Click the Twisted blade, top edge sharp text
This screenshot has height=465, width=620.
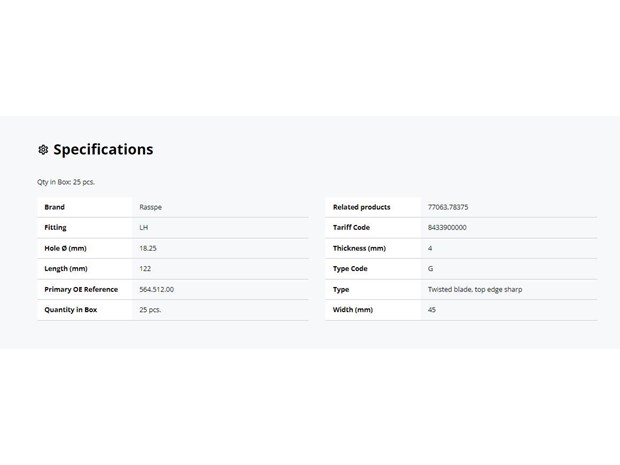click(475, 289)
